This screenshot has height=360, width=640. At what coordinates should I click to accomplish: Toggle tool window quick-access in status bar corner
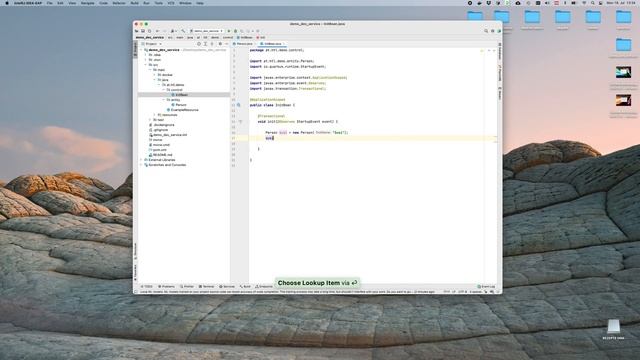pyautogui.click(x=136, y=291)
